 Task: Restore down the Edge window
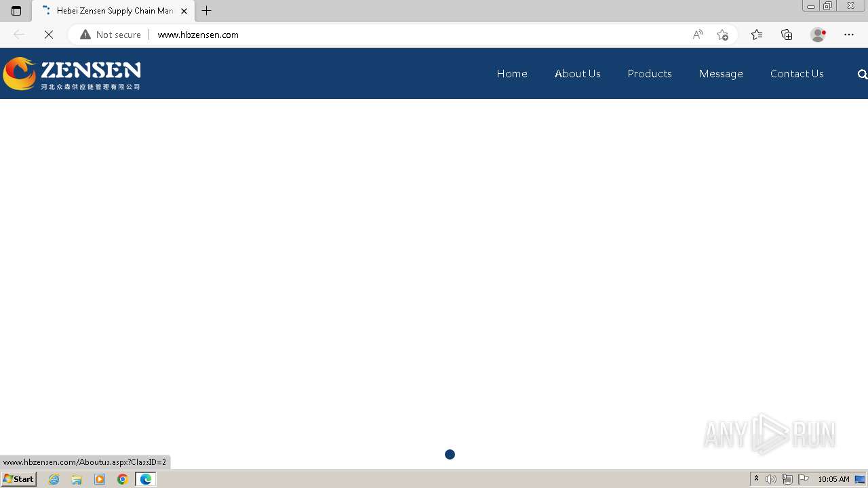[x=827, y=6]
